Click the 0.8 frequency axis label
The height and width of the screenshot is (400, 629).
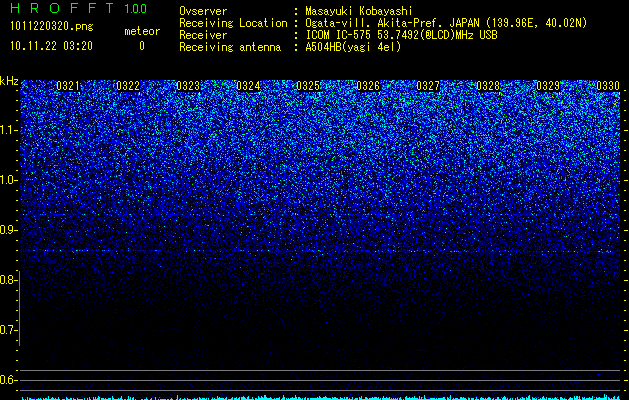pos(8,280)
